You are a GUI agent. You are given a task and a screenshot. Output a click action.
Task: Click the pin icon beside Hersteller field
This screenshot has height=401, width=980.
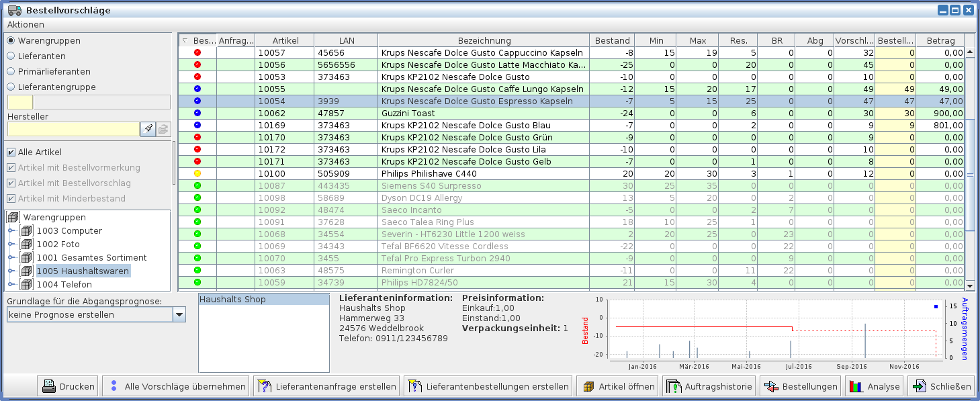tap(148, 129)
